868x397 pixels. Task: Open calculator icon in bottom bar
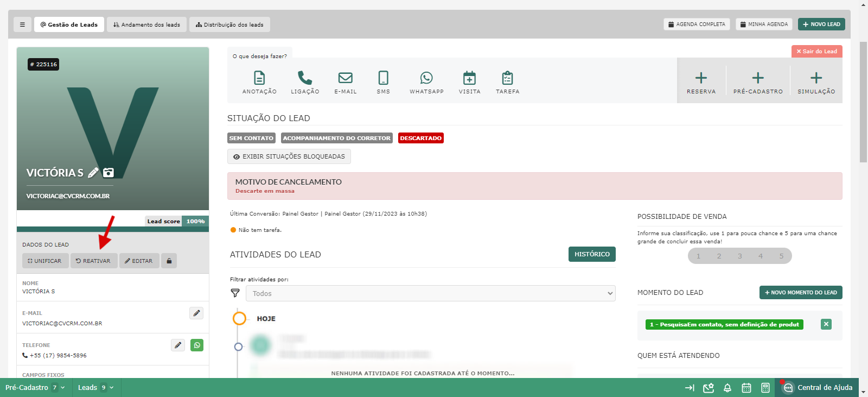tap(765, 388)
